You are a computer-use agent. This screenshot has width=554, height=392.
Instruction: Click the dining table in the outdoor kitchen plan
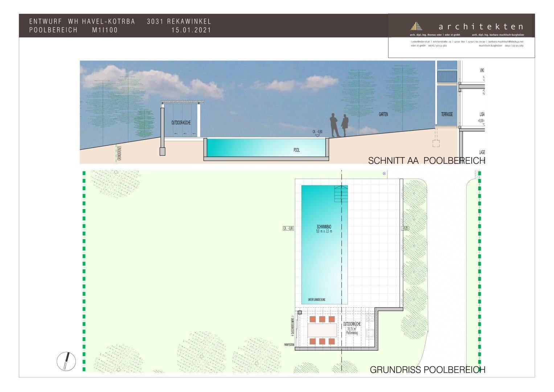322,331
